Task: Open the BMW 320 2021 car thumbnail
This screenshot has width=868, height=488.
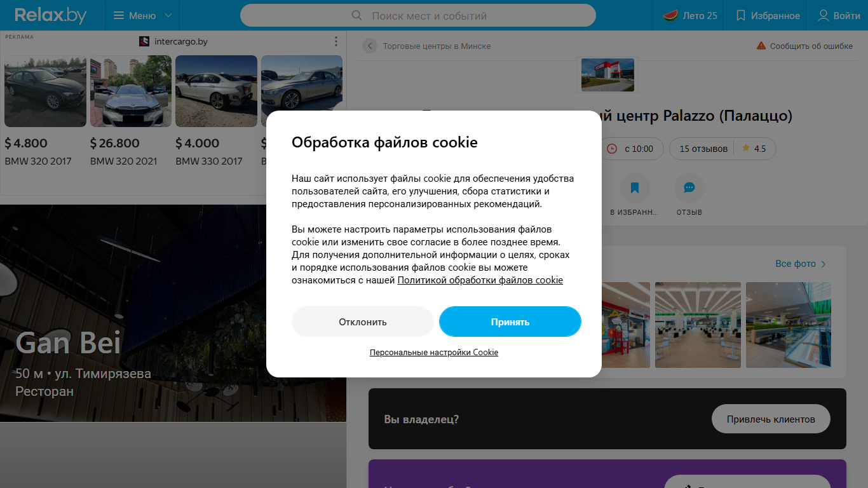Action: 131,91
